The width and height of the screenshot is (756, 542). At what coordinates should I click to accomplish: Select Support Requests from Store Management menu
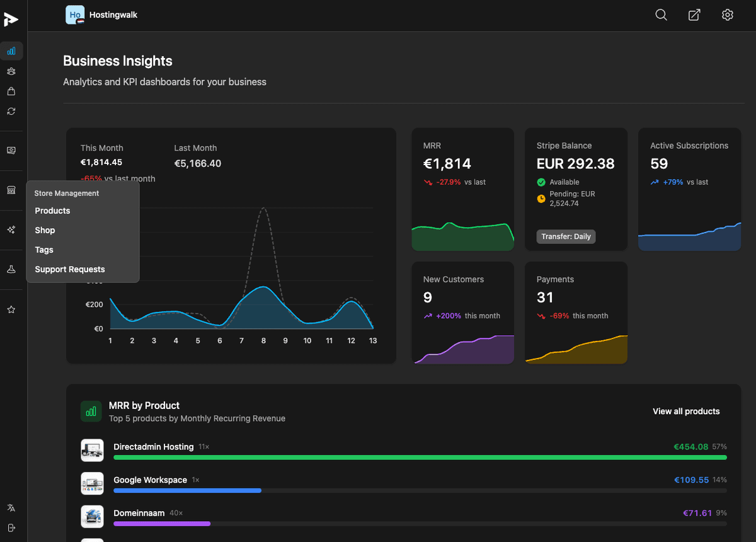(x=69, y=269)
